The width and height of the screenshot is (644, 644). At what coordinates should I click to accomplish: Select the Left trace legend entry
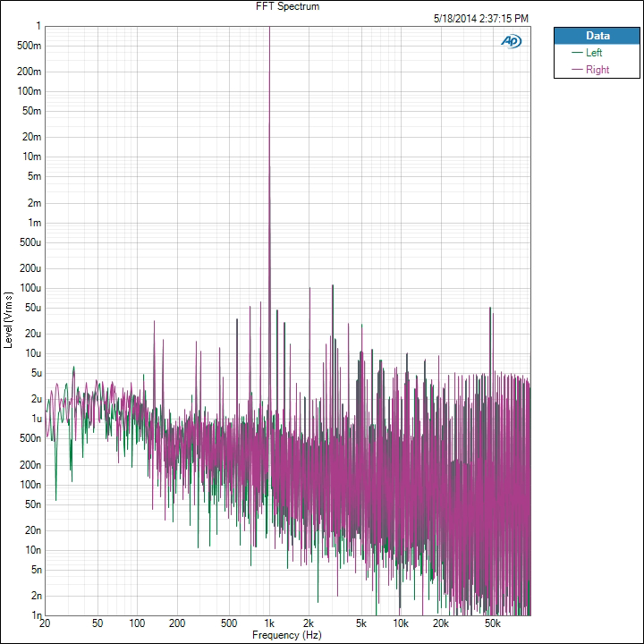pyautogui.click(x=594, y=53)
